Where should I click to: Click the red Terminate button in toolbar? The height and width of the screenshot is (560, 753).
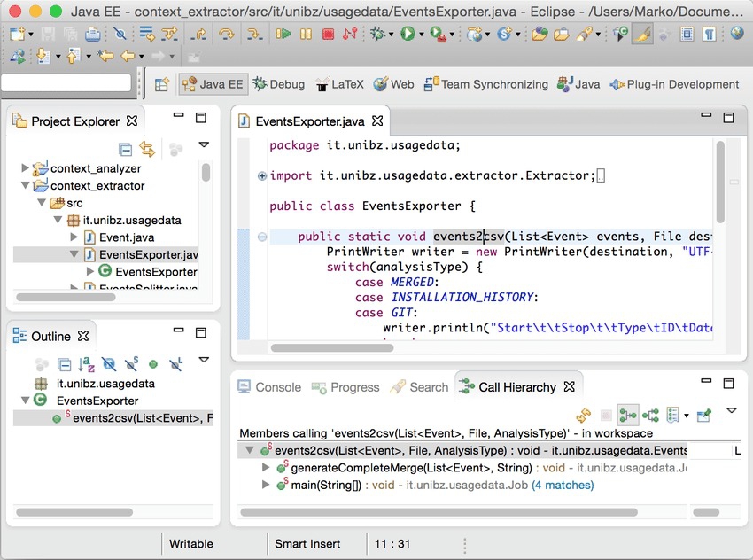[x=329, y=35]
